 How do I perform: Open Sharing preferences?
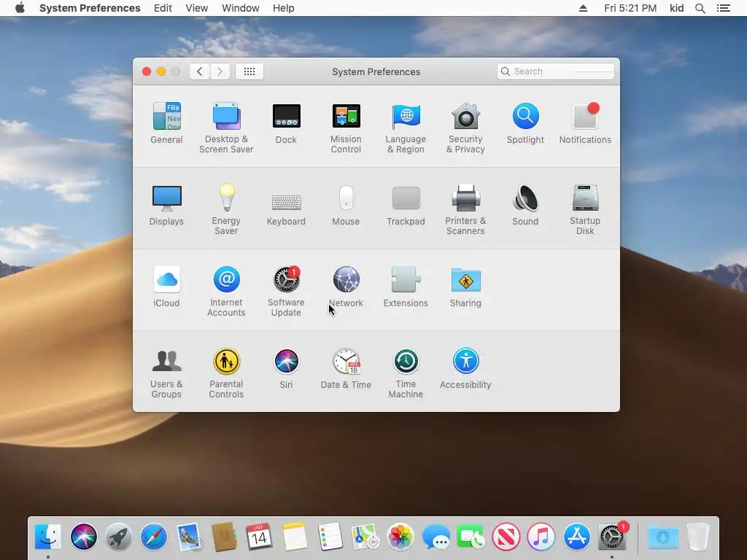tap(465, 287)
